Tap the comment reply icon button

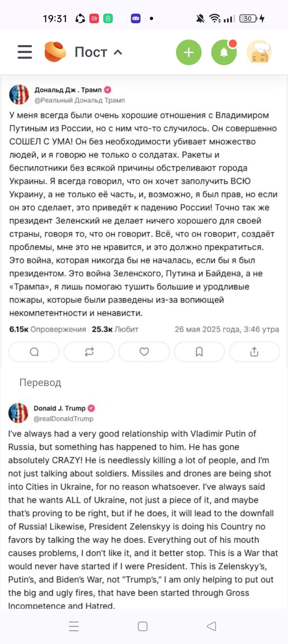click(x=34, y=352)
